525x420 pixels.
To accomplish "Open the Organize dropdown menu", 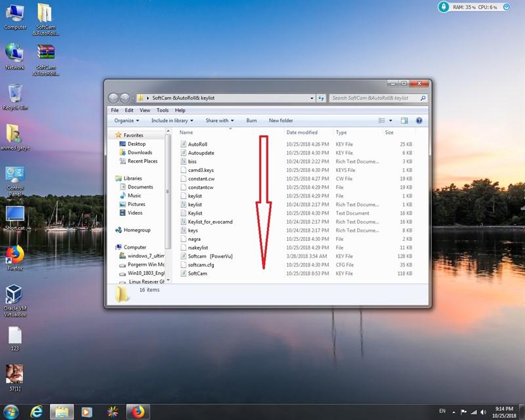I will [x=127, y=121].
